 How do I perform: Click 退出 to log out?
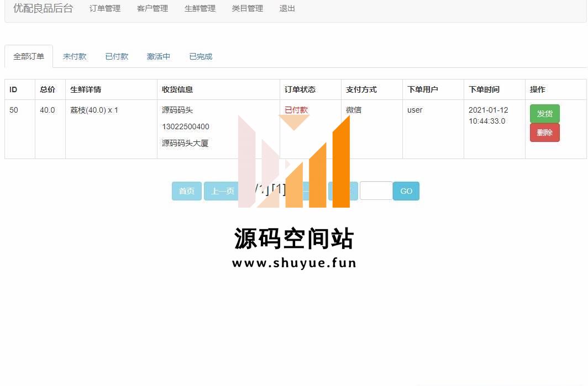(x=287, y=9)
